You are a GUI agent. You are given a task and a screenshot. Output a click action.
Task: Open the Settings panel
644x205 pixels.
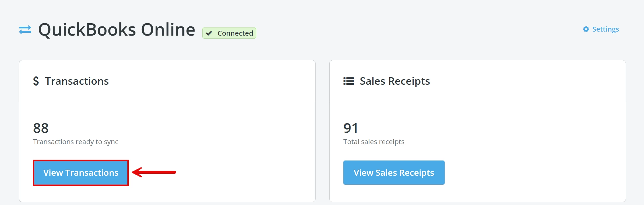[601, 29]
